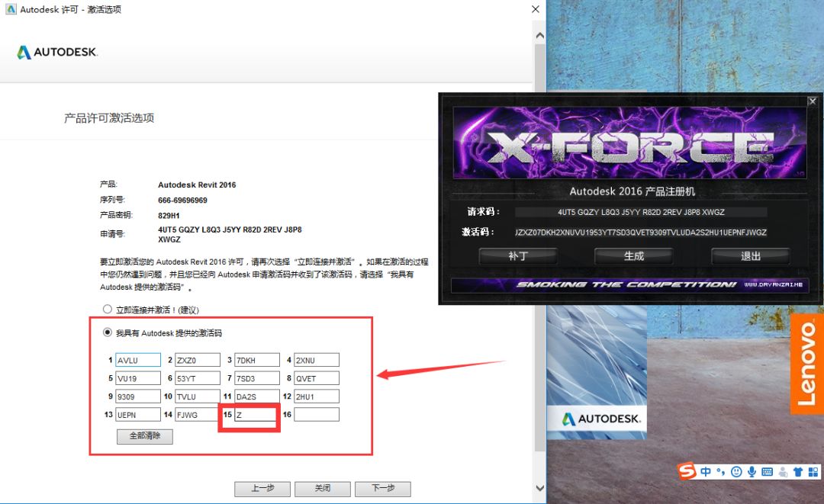This screenshot has width=824, height=504.
Task: Click the 关闭 close button at the bottom
Action: point(323,488)
